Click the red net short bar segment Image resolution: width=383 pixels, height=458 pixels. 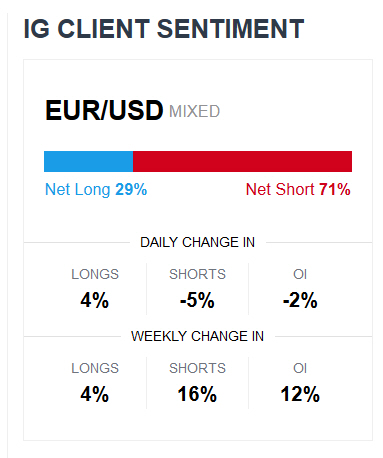[242, 162]
